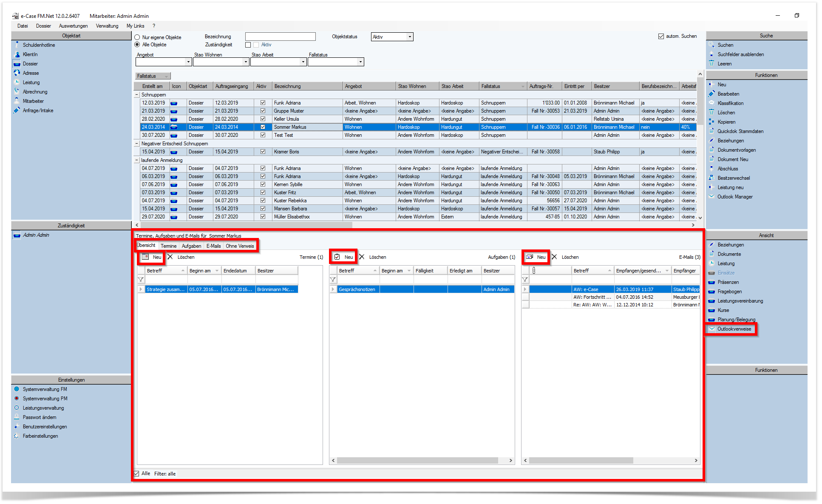The width and height of the screenshot is (822, 504).
Task: Open Farbeinstellungen settings icon
Action: (x=17, y=436)
